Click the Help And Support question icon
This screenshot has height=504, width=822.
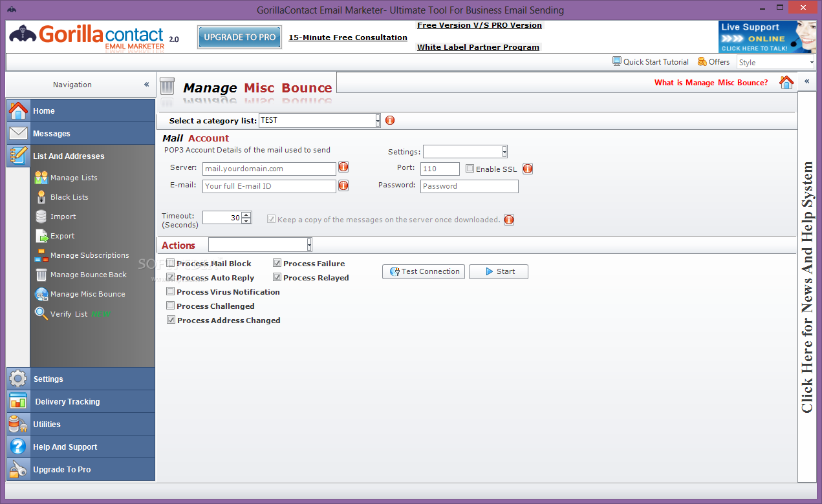tap(18, 446)
